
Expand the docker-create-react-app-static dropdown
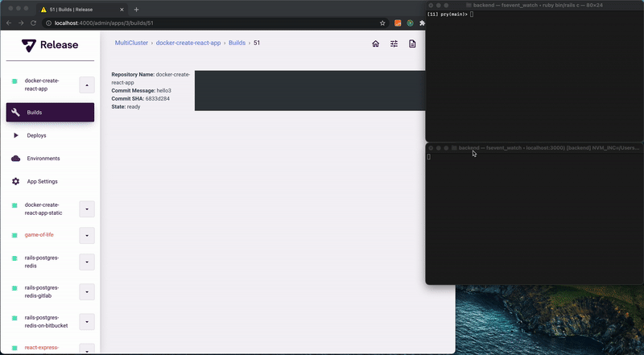tap(87, 209)
